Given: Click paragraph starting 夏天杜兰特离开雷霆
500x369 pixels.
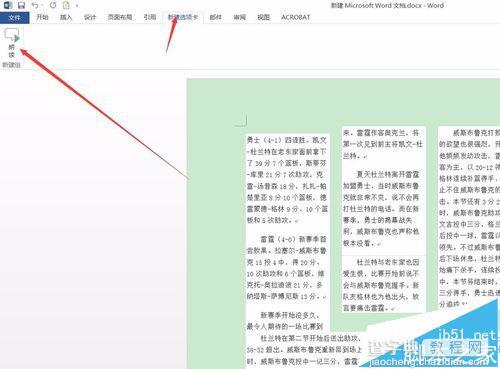Looking at the screenshot, I should click(x=381, y=209).
